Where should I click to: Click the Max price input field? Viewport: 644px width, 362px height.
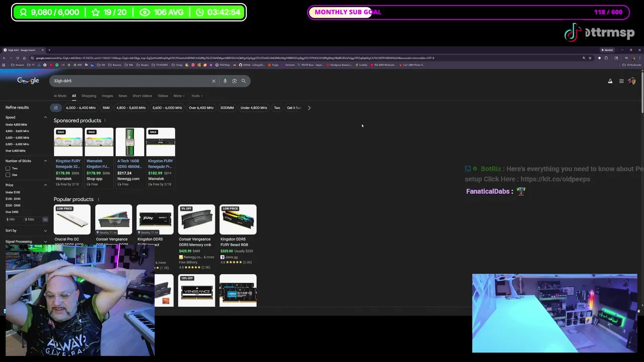point(32,220)
